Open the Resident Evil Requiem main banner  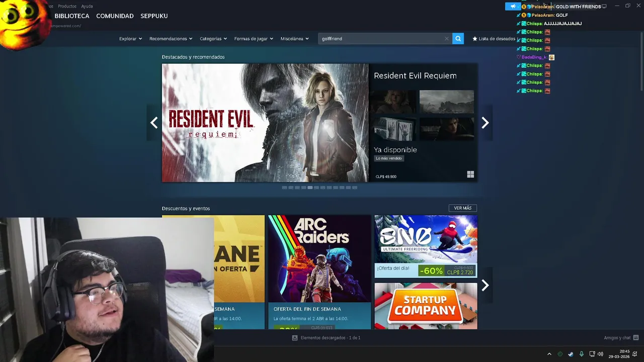pos(265,123)
